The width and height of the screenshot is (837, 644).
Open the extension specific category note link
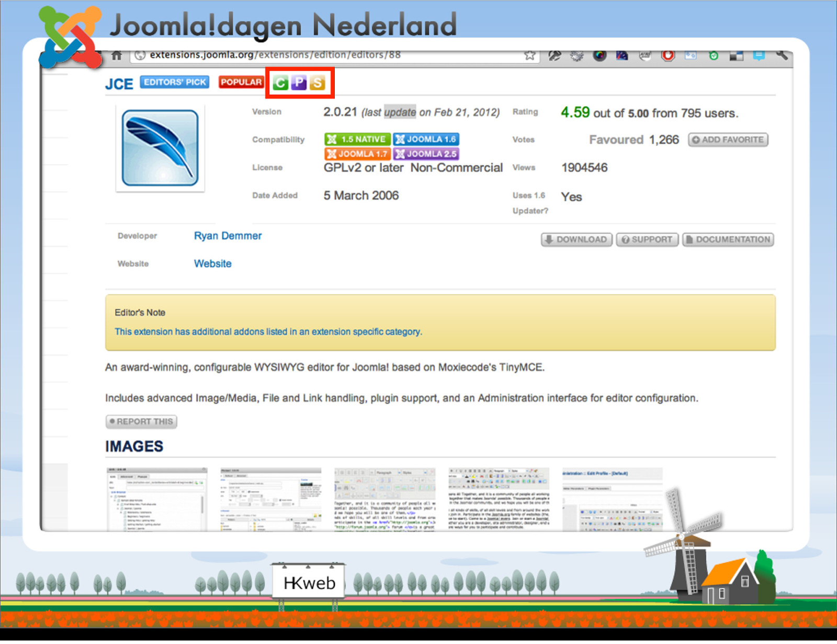coord(268,331)
